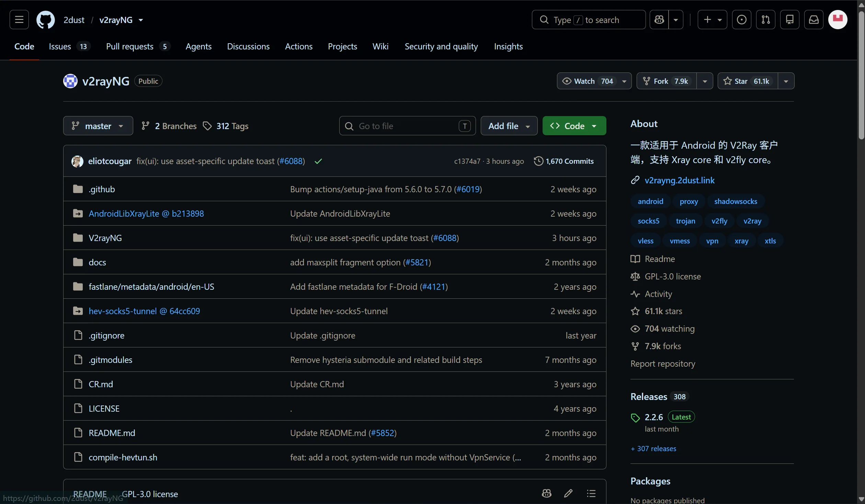View the 1,670 Commits history
Viewport: 865px width, 504px height.
tap(564, 161)
